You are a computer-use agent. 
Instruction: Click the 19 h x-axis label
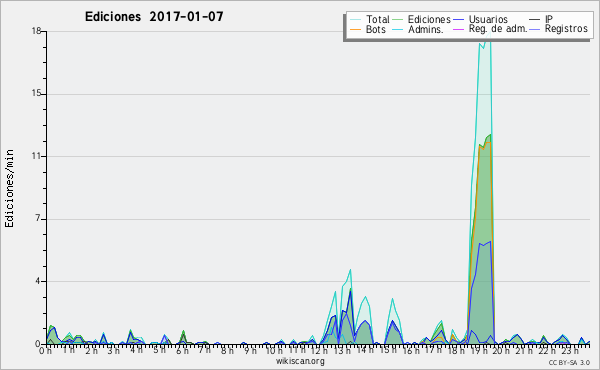(478, 351)
